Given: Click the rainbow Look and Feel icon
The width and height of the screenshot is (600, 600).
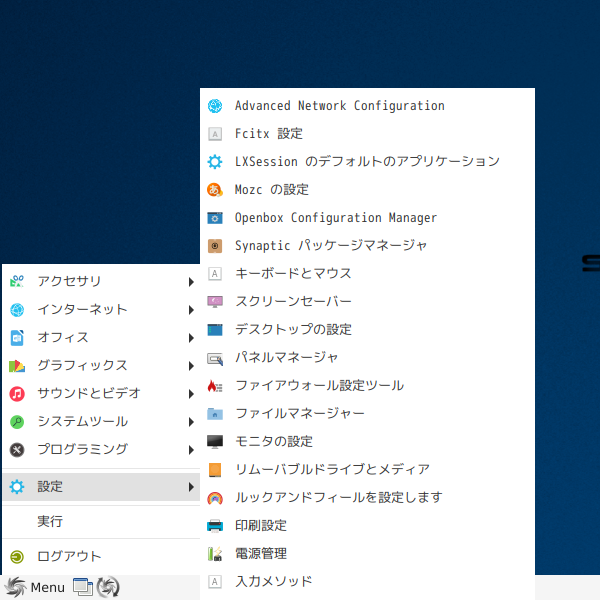Looking at the screenshot, I should pyautogui.click(x=215, y=498).
